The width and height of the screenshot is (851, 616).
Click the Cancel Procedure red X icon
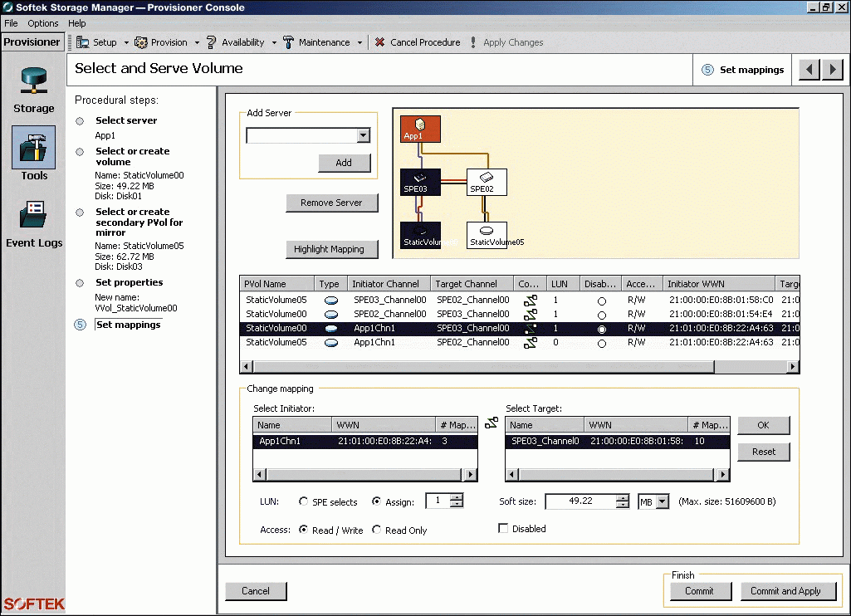380,42
